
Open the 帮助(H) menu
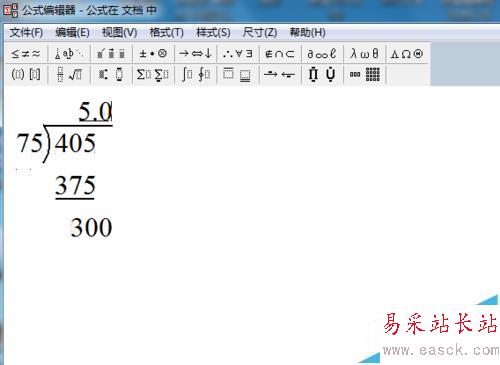[308, 33]
